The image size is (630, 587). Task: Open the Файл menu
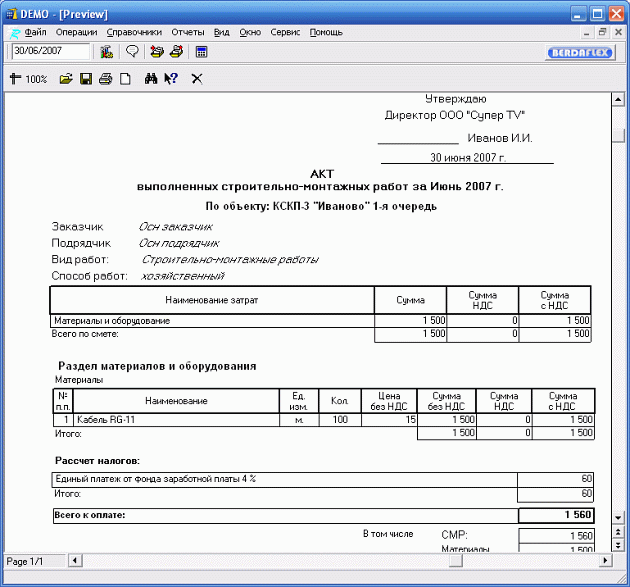35,32
